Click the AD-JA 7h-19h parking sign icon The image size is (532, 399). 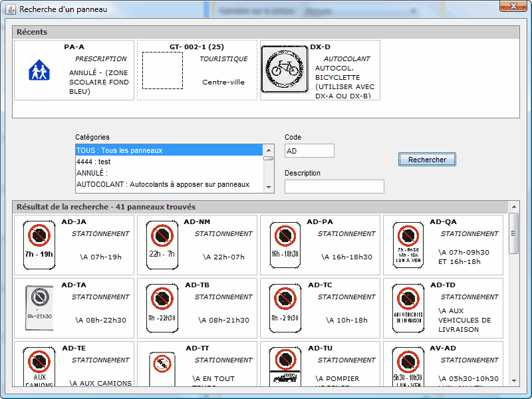pyautogui.click(x=39, y=245)
